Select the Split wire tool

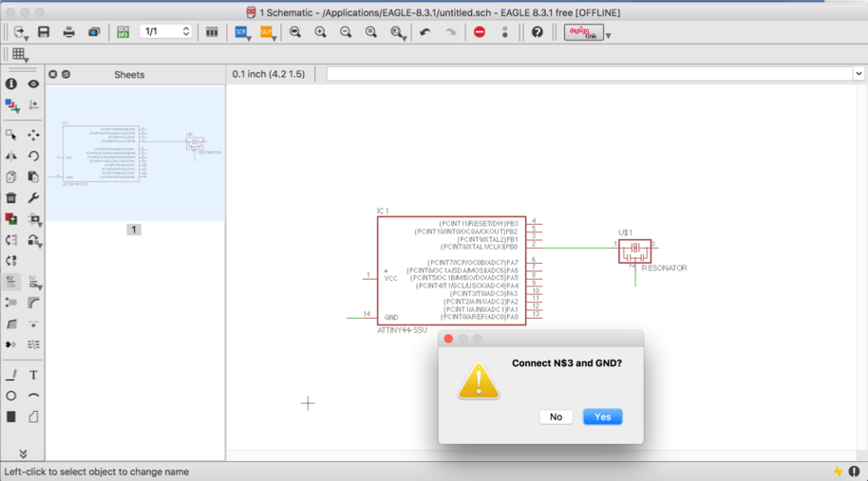coord(11,324)
